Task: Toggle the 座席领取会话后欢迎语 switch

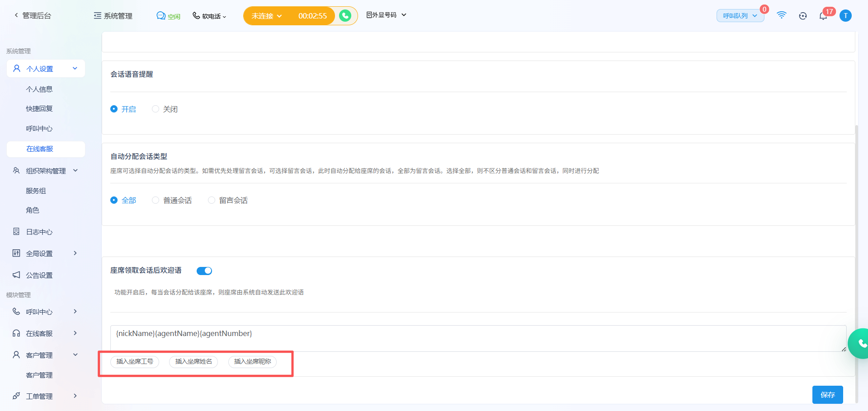Action: click(204, 271)
